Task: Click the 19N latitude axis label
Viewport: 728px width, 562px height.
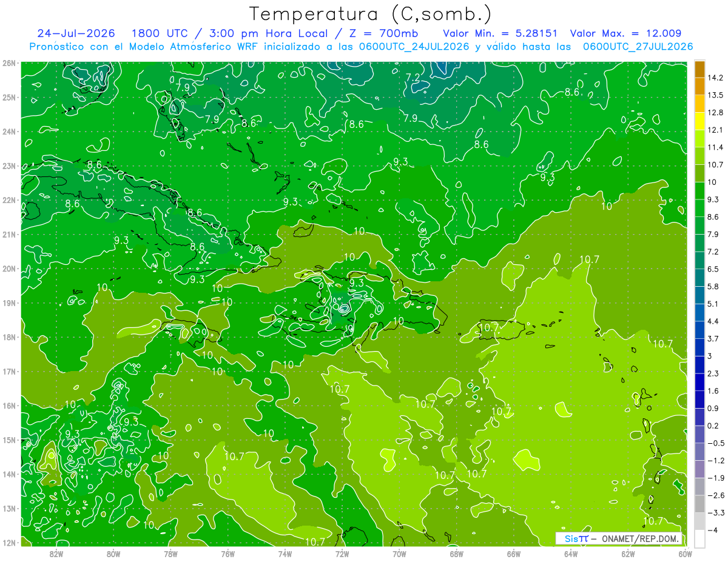Action: [x=9, y=303]
